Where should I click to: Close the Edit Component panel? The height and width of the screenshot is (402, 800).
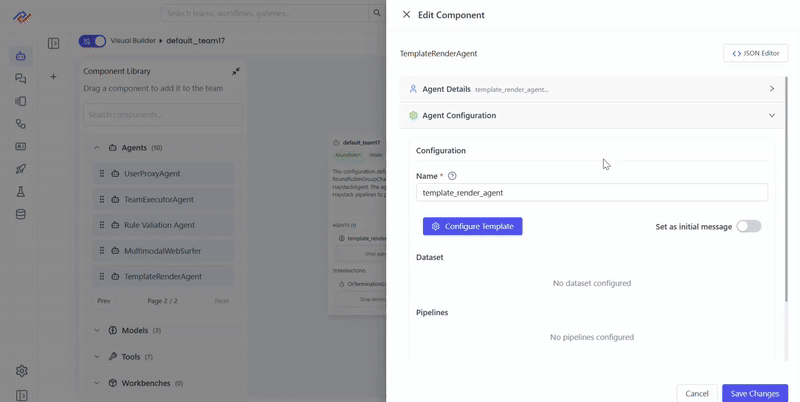pyautogui.click(x=406, y=15)
